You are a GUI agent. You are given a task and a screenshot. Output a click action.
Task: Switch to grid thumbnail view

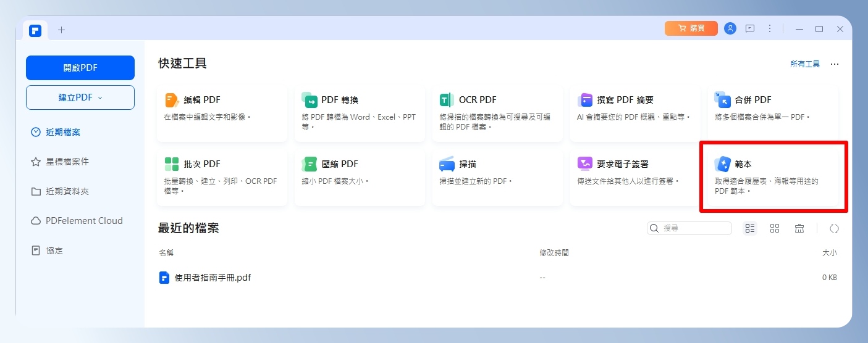pos(775,228)
